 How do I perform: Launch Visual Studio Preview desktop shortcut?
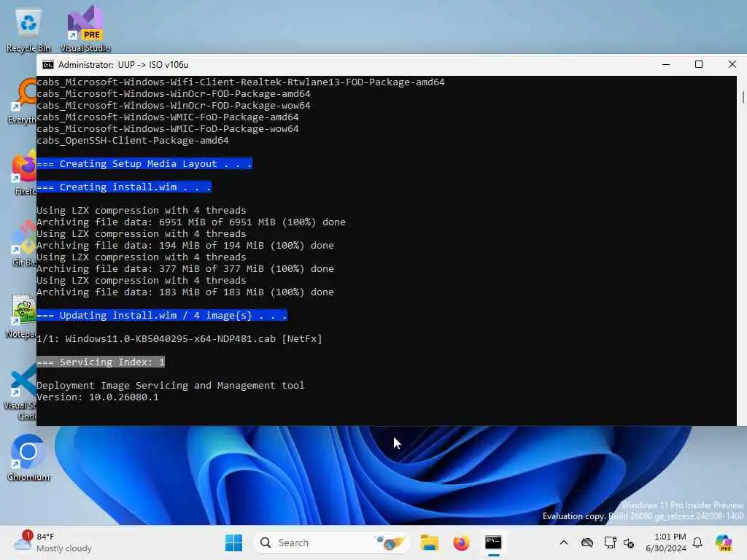click(85, 29)
